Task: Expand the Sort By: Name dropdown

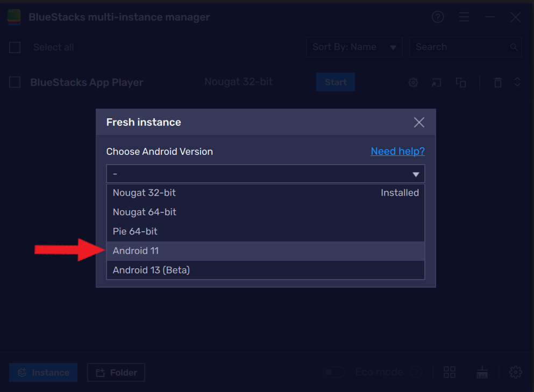Action: (354, 47)
